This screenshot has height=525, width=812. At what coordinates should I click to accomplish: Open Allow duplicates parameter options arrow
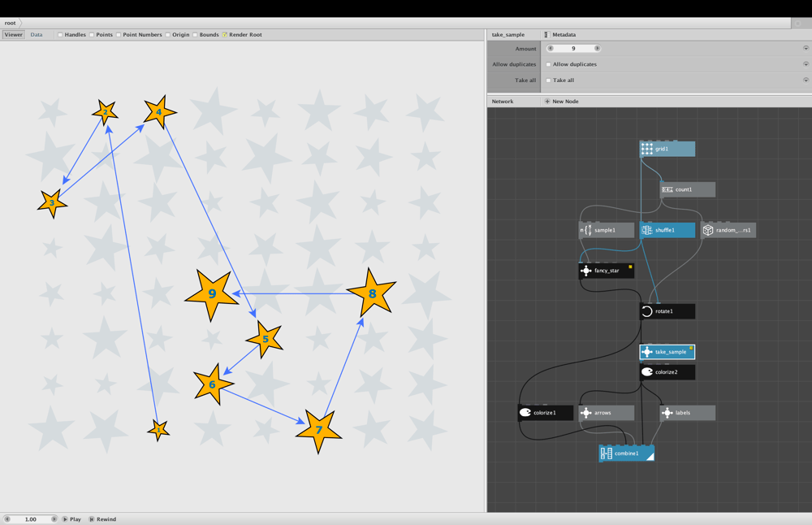[x=806, y=64]
